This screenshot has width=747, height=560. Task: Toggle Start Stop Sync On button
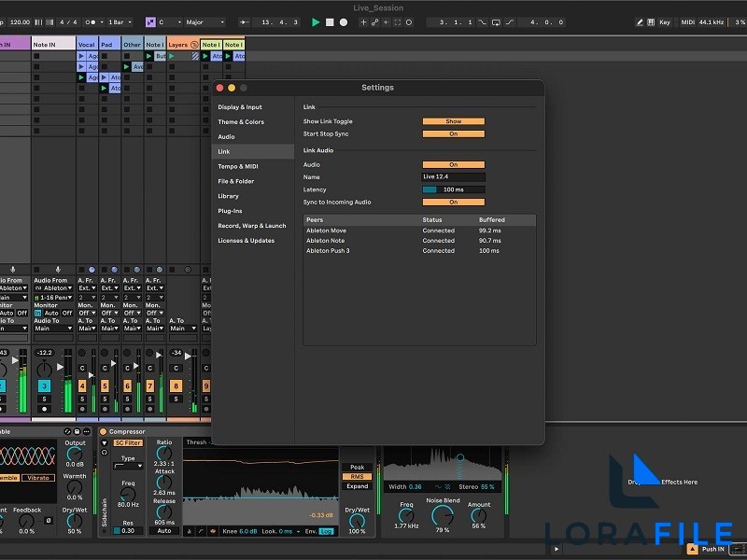click(454, 133)
